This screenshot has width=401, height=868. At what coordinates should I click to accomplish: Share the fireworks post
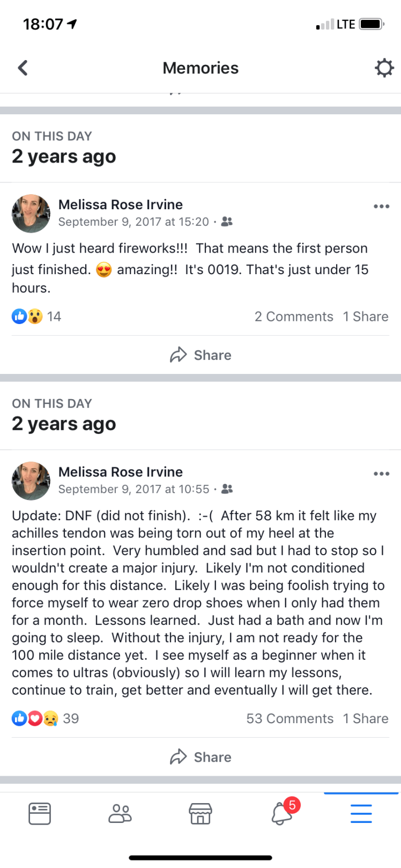pos(200,355)
